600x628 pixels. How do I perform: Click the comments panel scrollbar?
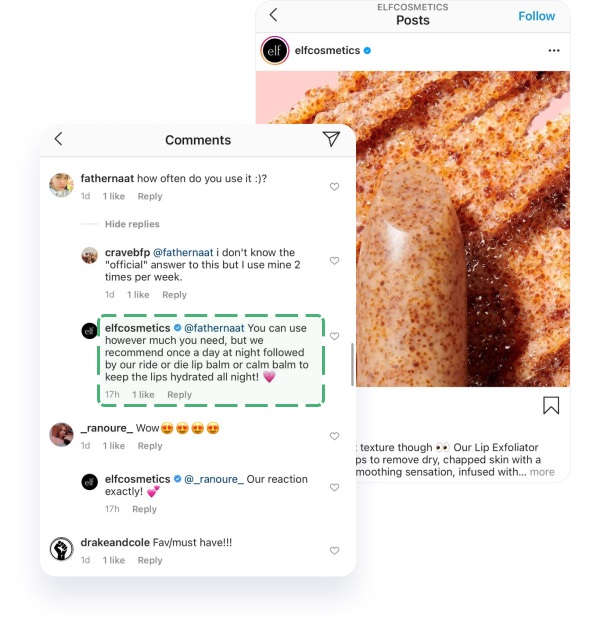352,364
